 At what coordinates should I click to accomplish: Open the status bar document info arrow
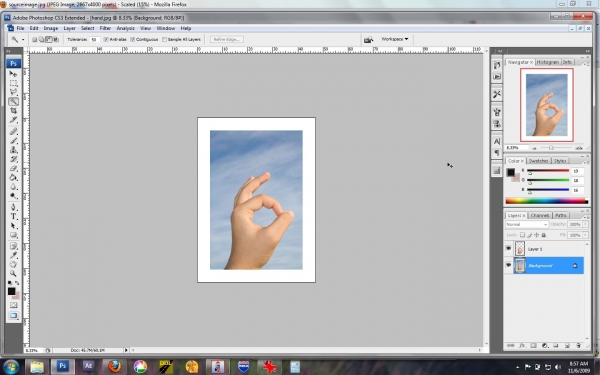126,350
